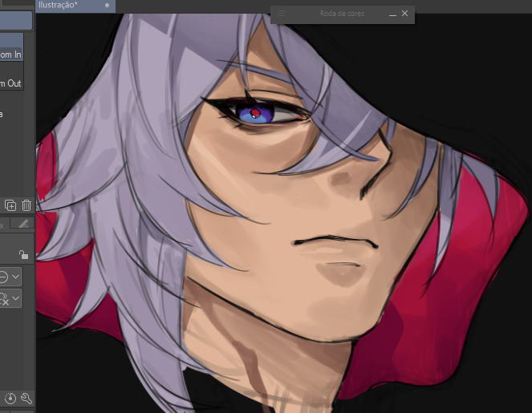Toggle the open padlock lock icon
Screen dimensions: 532x413
coord(23,254)
